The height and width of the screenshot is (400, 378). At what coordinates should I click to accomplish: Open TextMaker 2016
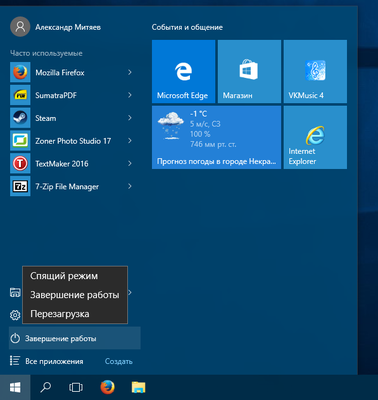click(71, 163)
